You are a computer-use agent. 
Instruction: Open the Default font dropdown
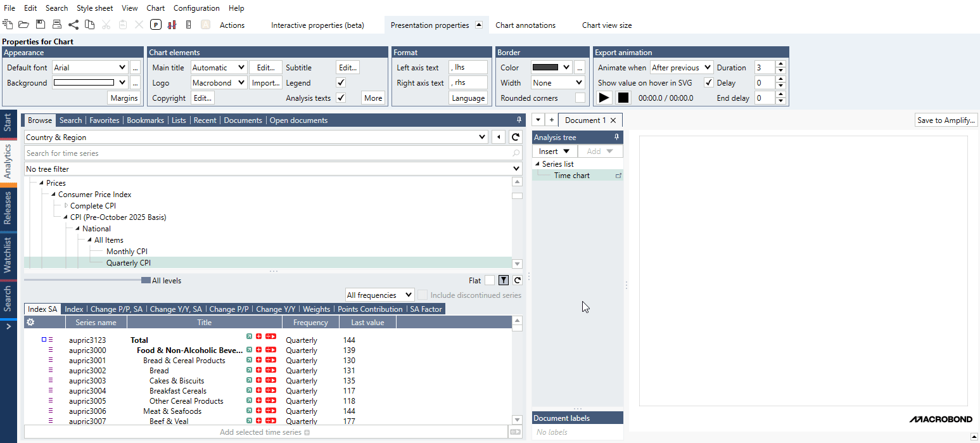click(122, 68)
